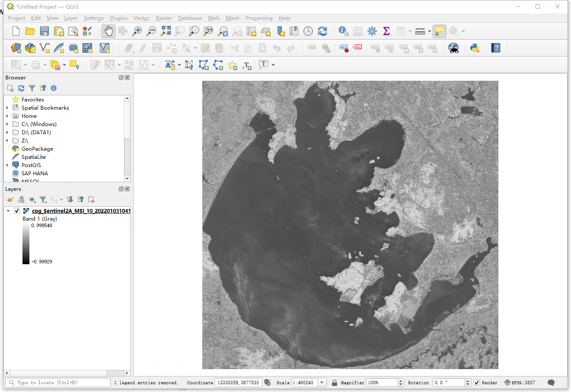571x392 pixels.
Task: Open the Python Console icon
Action: [475, 48]
